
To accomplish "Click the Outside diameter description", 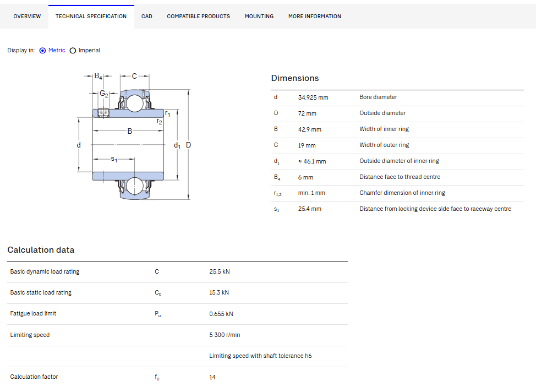I will point(382,113).
